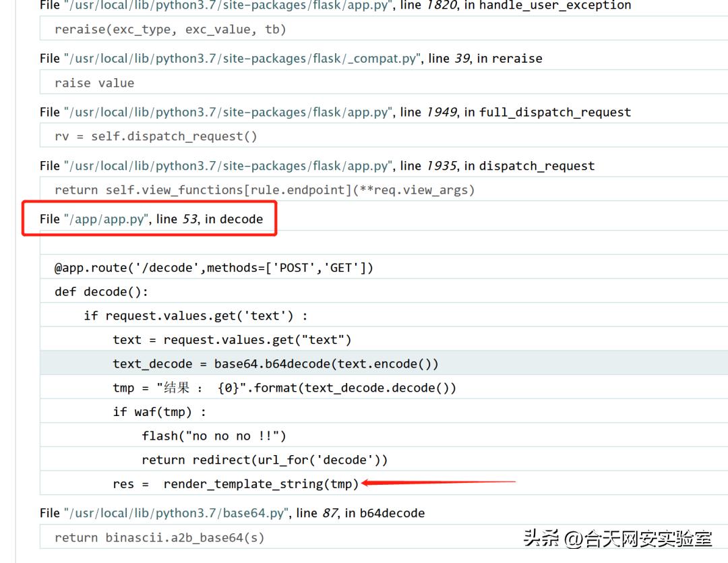Open the base64.py line 87 frame
Image resolution: width=728 pixels, height=563 pixels.
pos(232,513)
